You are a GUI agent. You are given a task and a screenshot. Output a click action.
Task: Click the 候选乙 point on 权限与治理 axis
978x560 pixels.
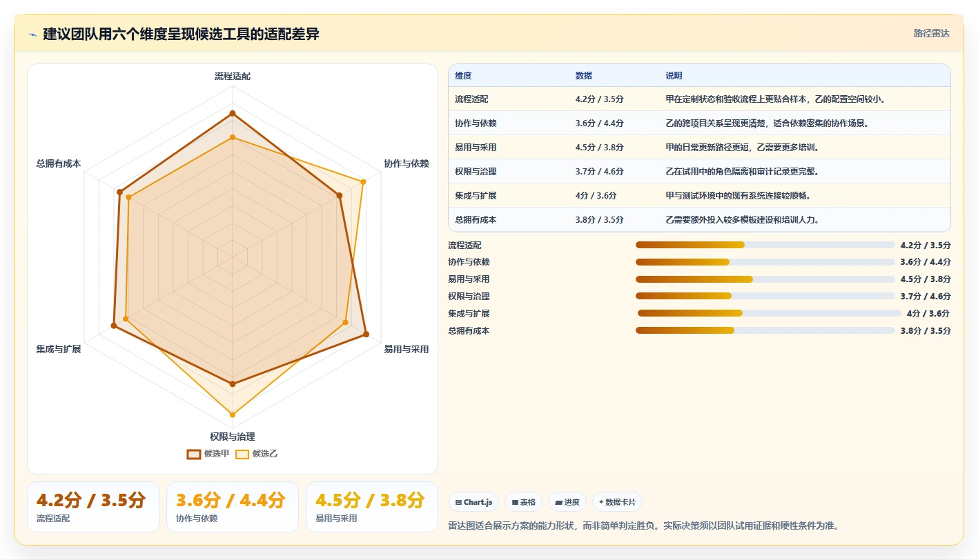[x=233, y=415]
